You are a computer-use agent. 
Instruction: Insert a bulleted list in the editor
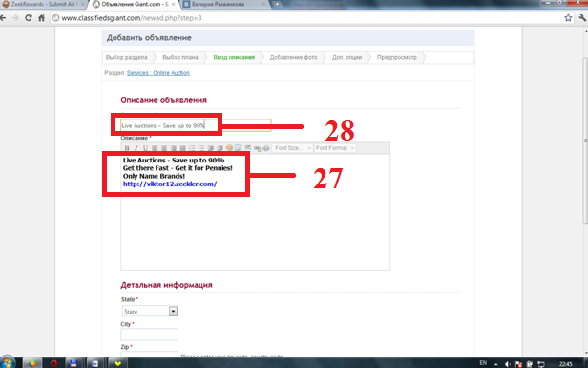point(192,148)
